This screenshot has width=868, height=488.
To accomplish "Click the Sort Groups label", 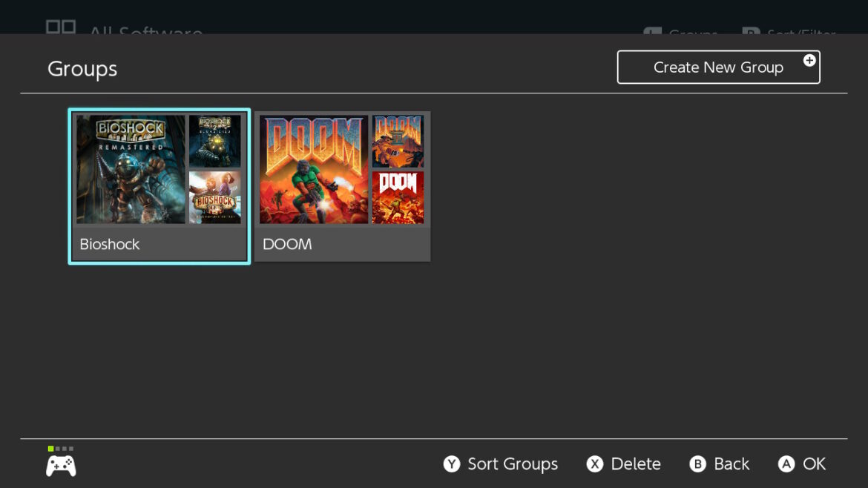I will [512, 464].
